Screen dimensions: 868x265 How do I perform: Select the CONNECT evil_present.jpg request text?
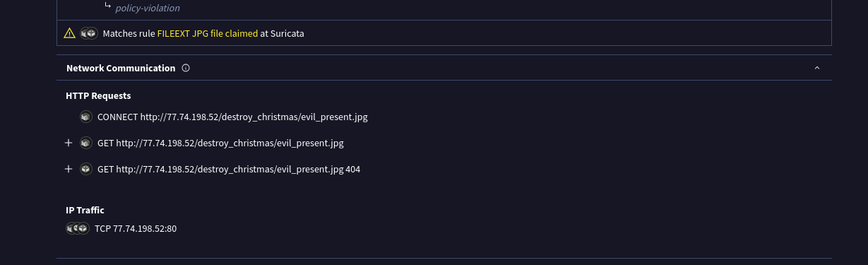[232, 117]
